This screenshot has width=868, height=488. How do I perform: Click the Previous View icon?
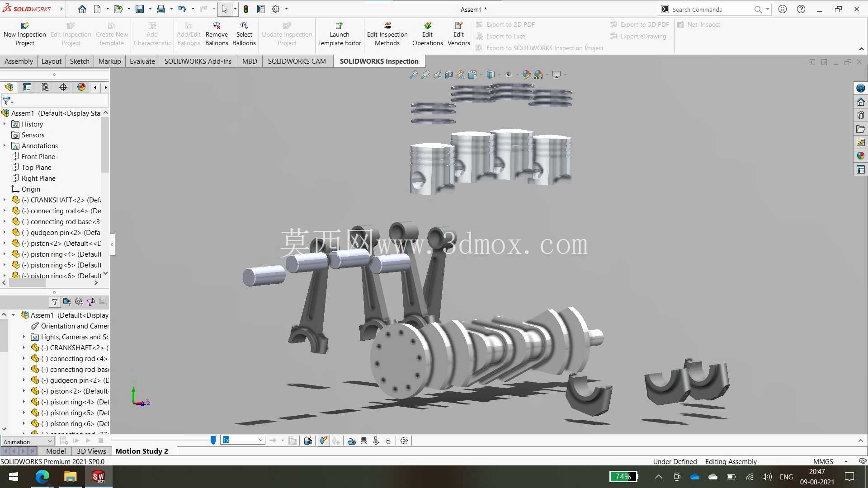(x=437, y=75)
